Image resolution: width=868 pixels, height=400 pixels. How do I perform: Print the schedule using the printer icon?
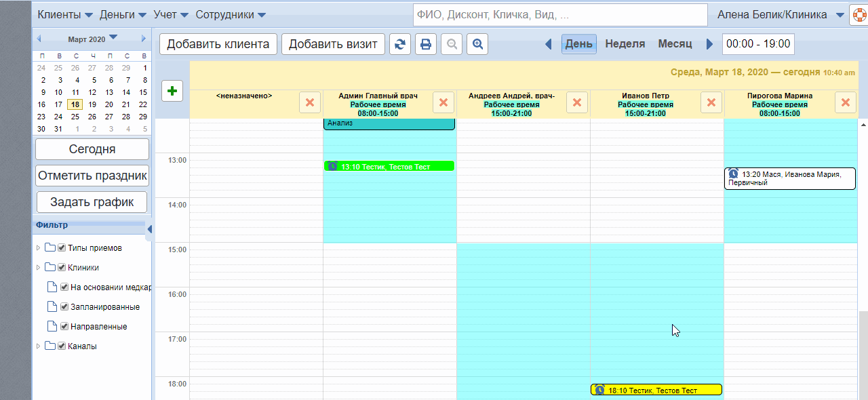pos(426,44)
